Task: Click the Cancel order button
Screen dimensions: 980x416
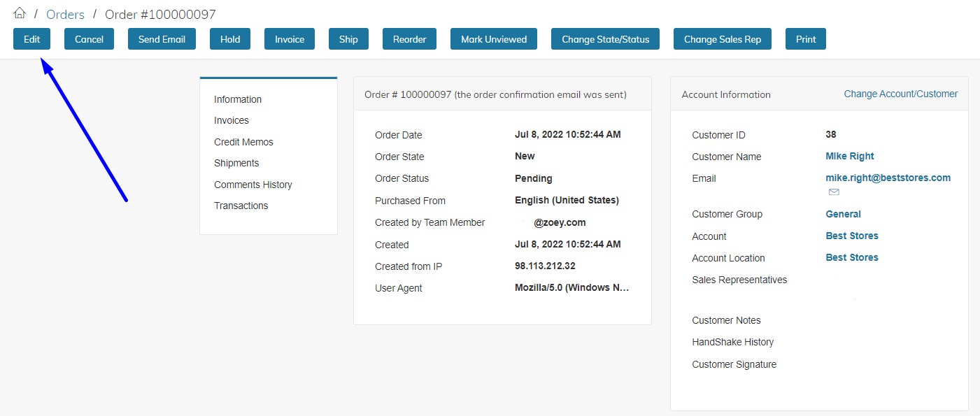Action: point(89,39)
